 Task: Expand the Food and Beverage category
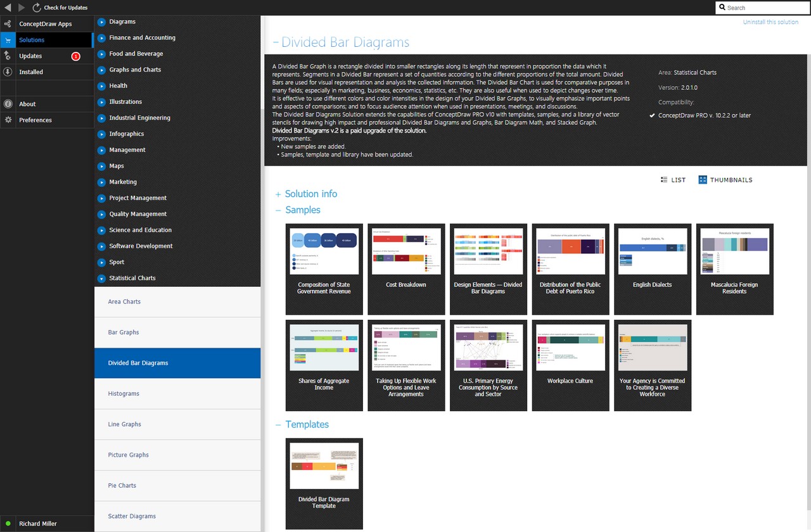(x=101, y=54)
